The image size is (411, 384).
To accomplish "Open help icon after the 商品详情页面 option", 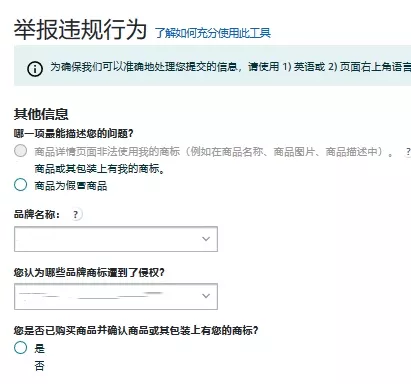I will (407, 152).
